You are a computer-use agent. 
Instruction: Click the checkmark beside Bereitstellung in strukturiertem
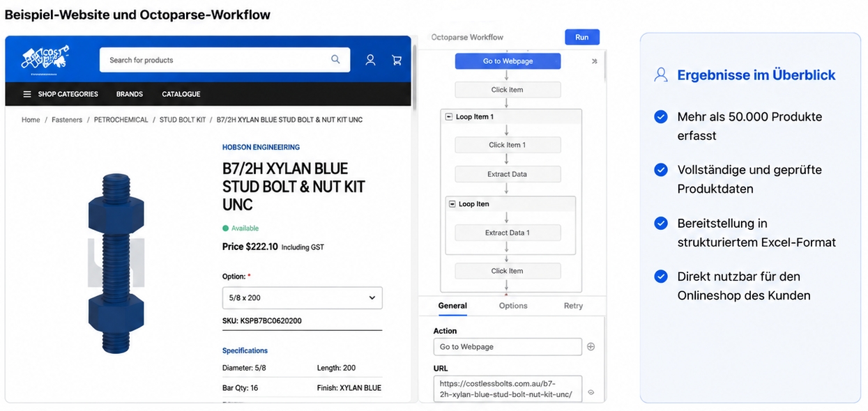click(x=661, y=224)
